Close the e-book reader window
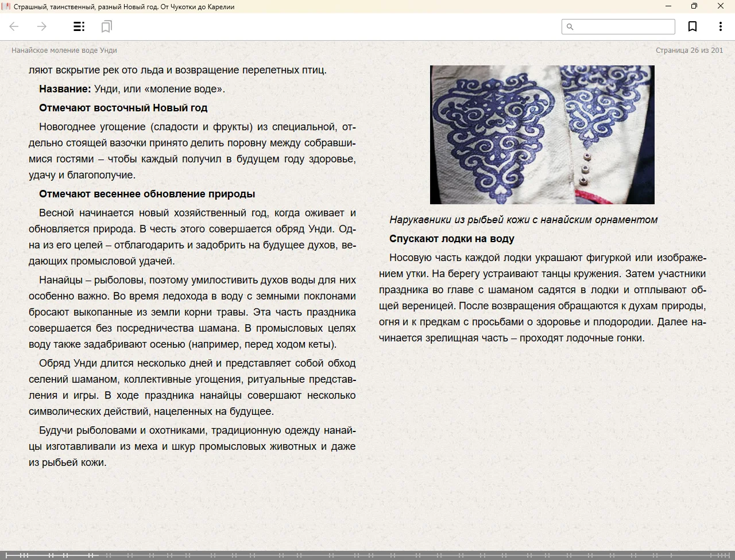Screen dimensions: 735x560 point(721,6)
